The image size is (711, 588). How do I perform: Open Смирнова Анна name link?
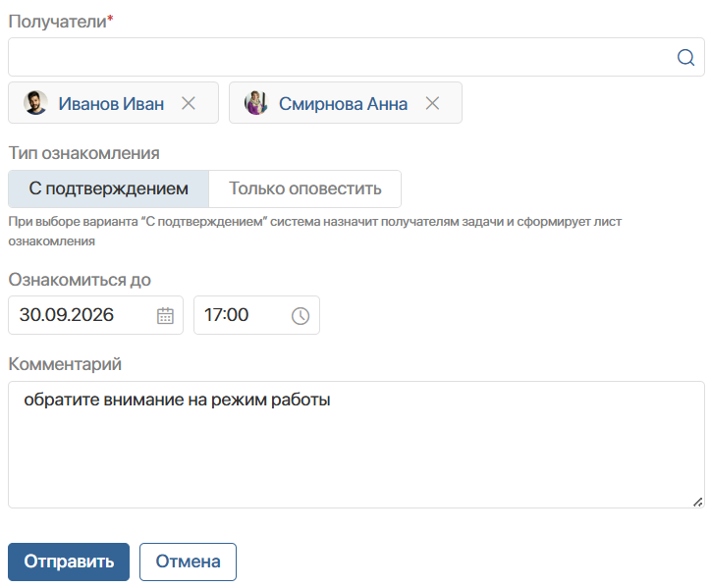pos(343,104)
